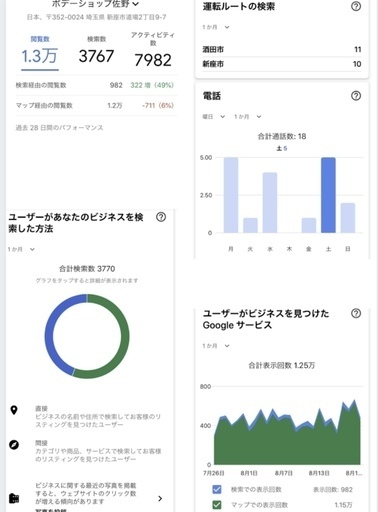
Task: Open help icon on 電話 card
Action: click(356, 96)
